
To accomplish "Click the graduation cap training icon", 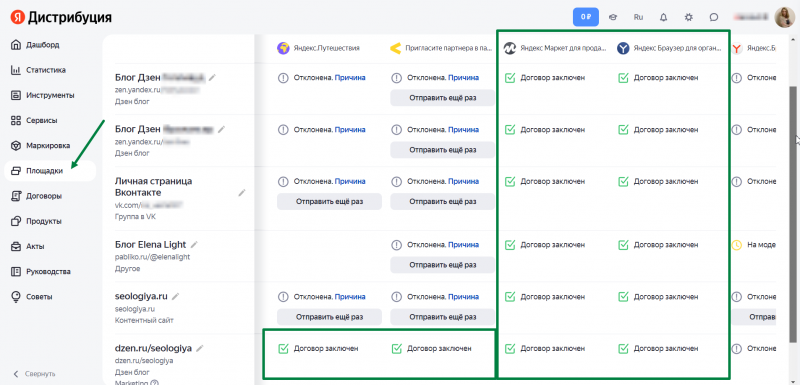I will (x=613, y=17).
